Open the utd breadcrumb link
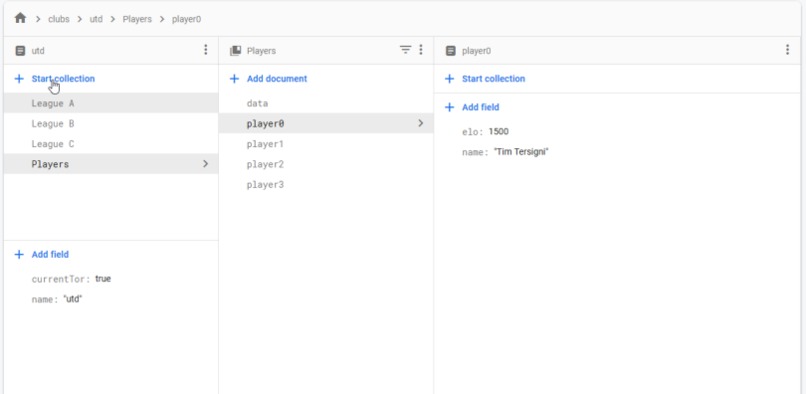 pos(96,19)
